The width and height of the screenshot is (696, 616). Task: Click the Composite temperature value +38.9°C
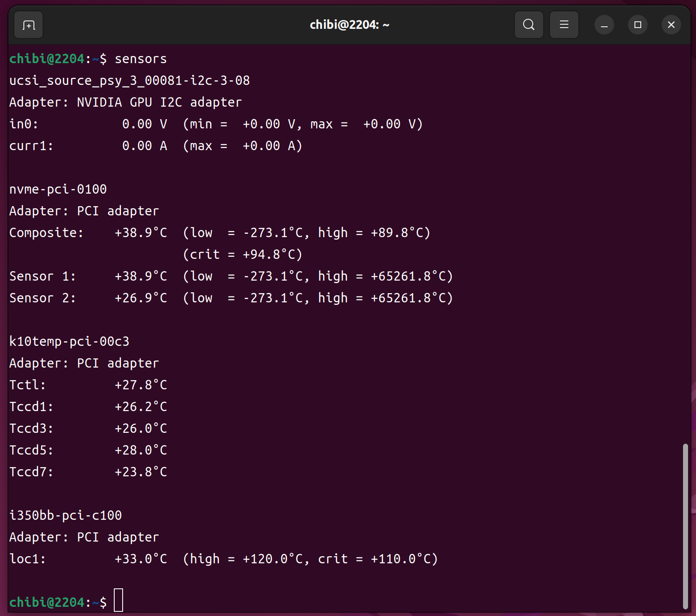(141, 233)
